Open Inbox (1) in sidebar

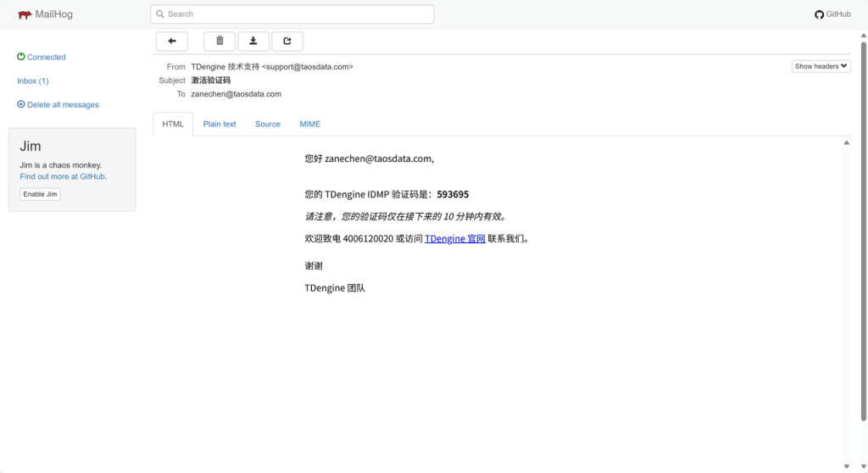[x=33, y=81]
